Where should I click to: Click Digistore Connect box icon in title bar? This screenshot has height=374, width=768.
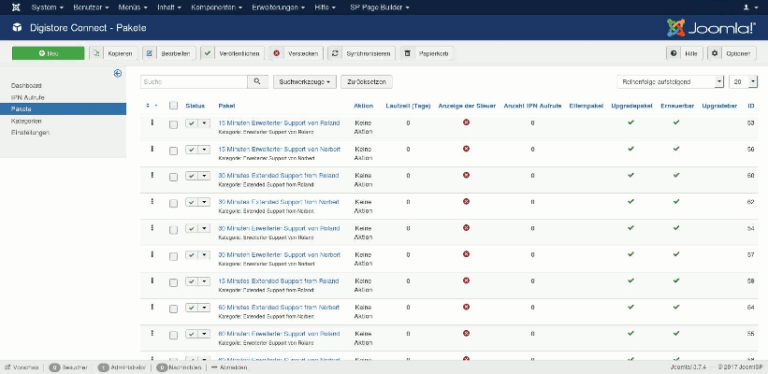tap(17, 27)
